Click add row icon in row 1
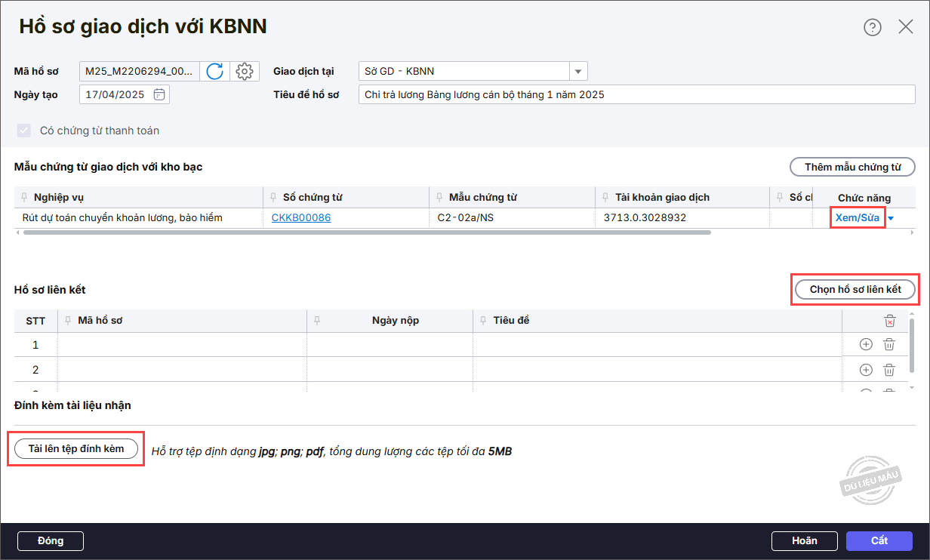The width and height of the screenshot is (930, 560). pyautogui.click(x=866, y=345)
